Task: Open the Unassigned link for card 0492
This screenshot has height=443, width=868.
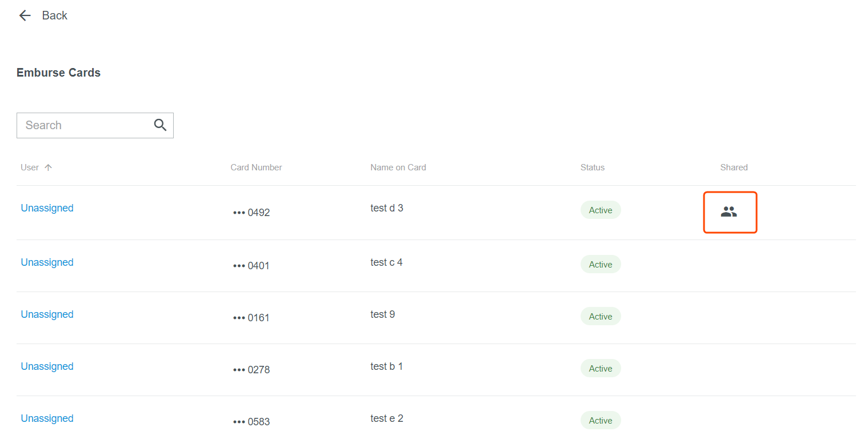Action: (x=47, y=208)
